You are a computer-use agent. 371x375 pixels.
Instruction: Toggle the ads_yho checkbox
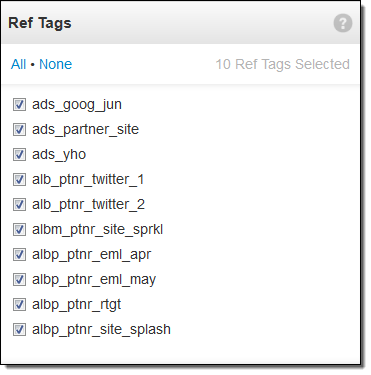[x=19, y=154]
